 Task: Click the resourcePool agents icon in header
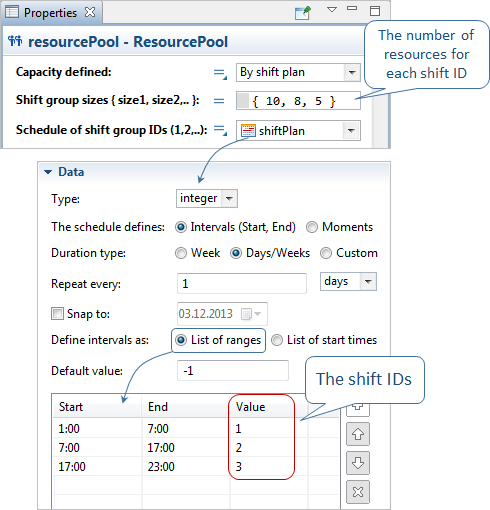coord(15,41)
